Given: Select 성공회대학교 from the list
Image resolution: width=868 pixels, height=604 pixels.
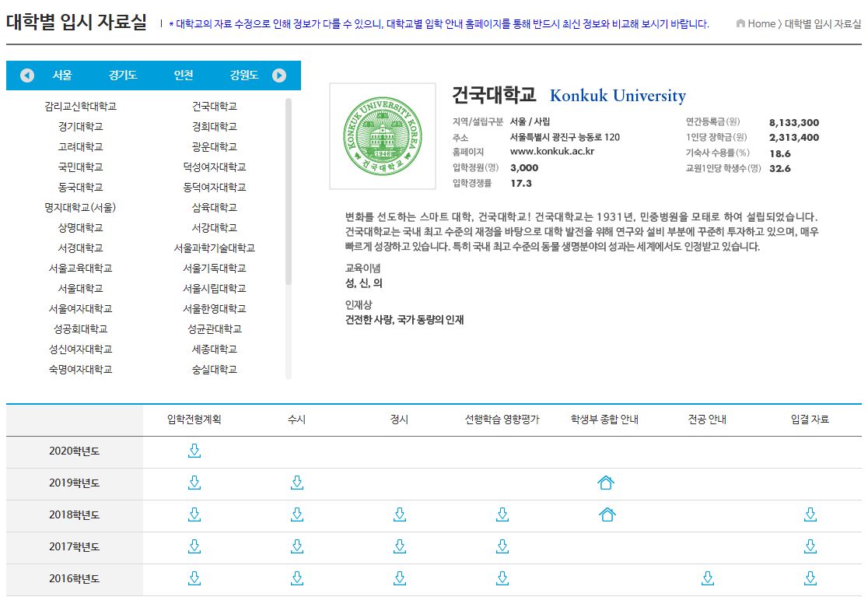Looking at the screenshot, I should (81, 329).
